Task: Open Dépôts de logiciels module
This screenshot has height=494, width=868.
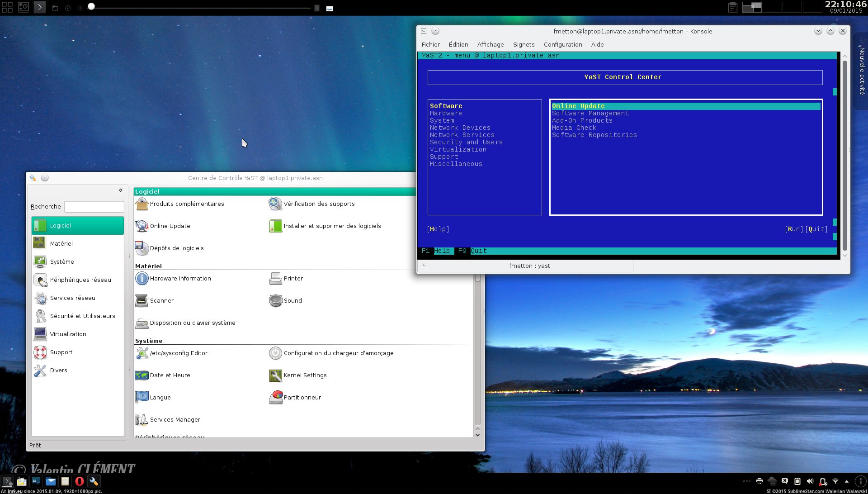Action: click(176, 248)
